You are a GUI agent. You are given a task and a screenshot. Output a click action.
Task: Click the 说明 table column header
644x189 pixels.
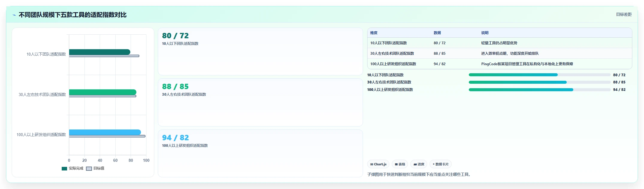pyautogui.click(x=485, y=33)
